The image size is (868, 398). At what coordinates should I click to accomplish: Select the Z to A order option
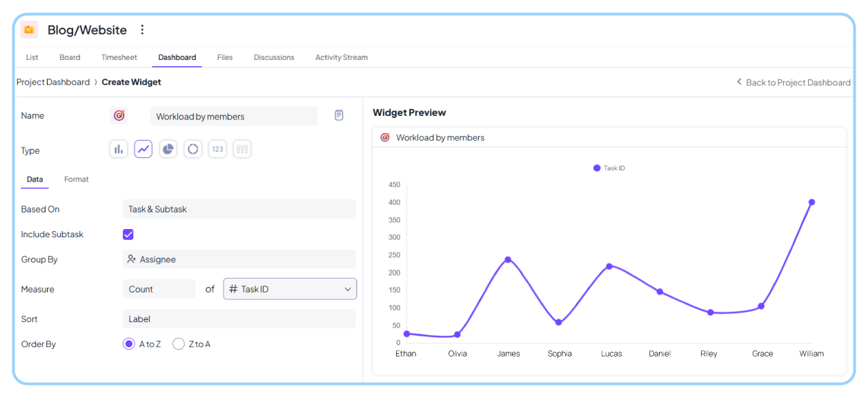click(179, 344)
